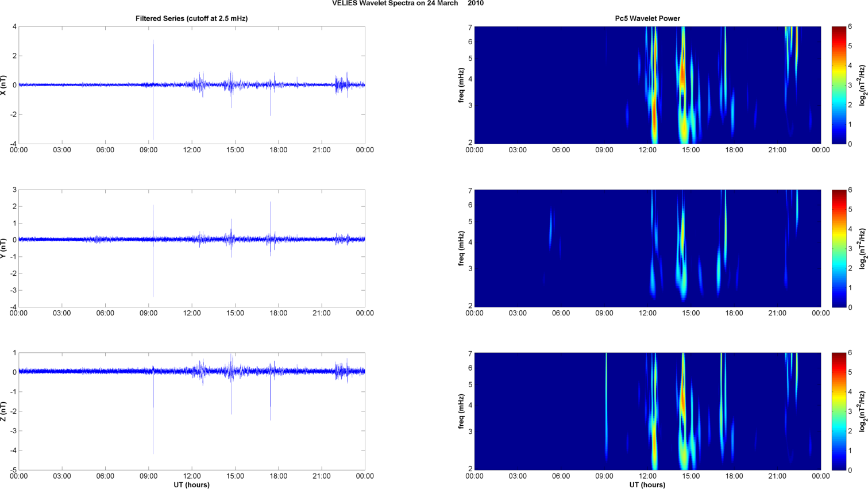The image size is (868, 489).
Task: Click "12:00" tick under the X filtered series
Action: point(192,150)
